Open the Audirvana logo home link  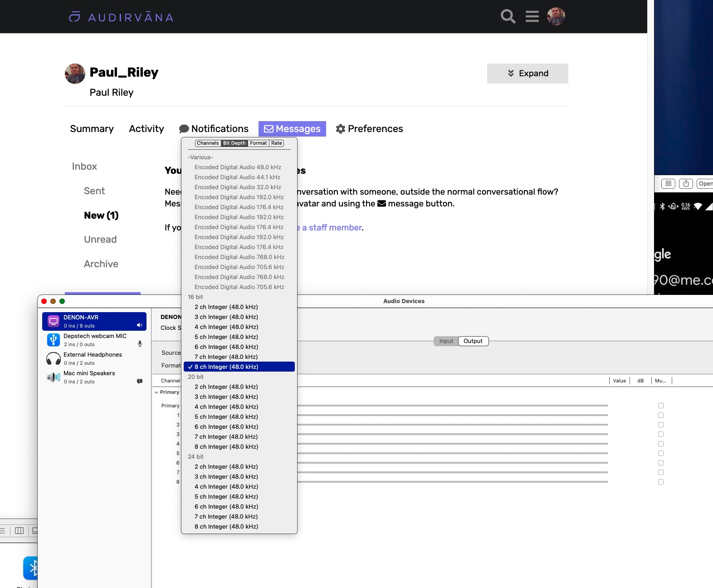click(121, 17)
